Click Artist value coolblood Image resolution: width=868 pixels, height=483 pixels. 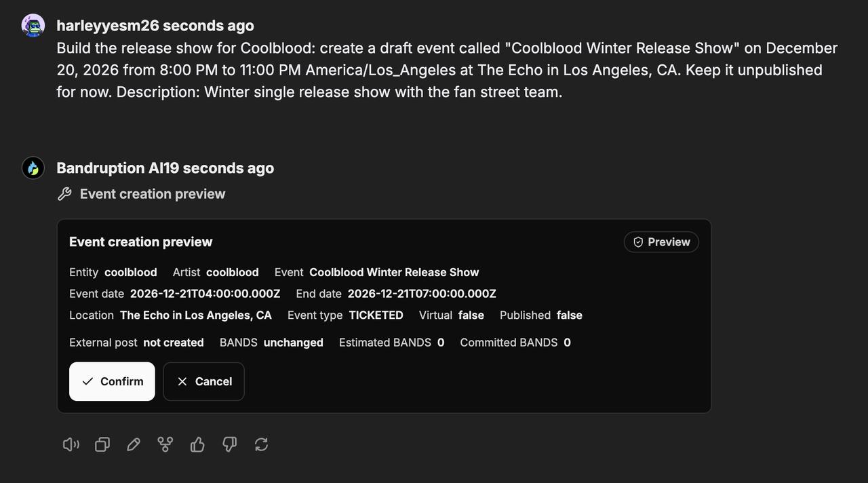coord(233,272)
